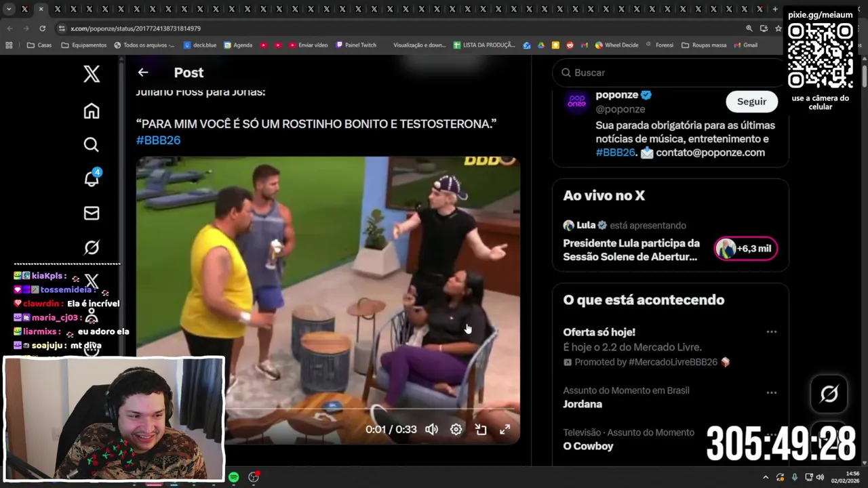Screen dimensions: 868x488
Task: Open poponze profile name
Action: point(617,95)
